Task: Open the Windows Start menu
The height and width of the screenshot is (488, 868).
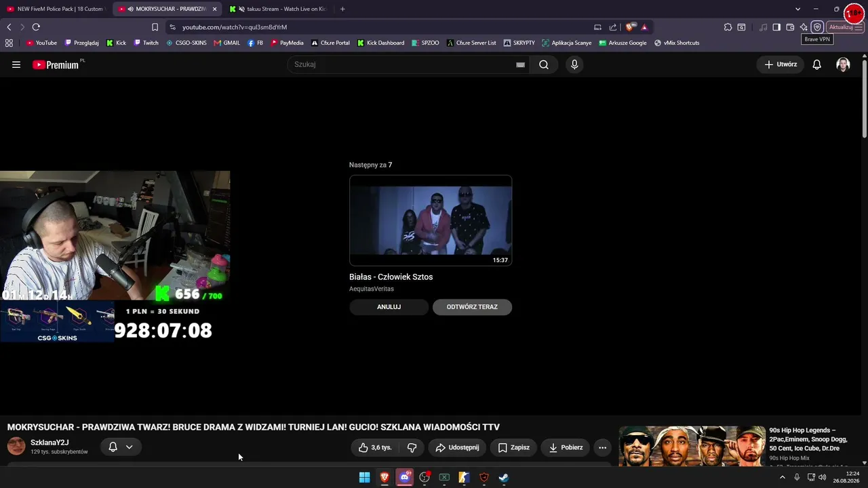Action: (364, 477)
